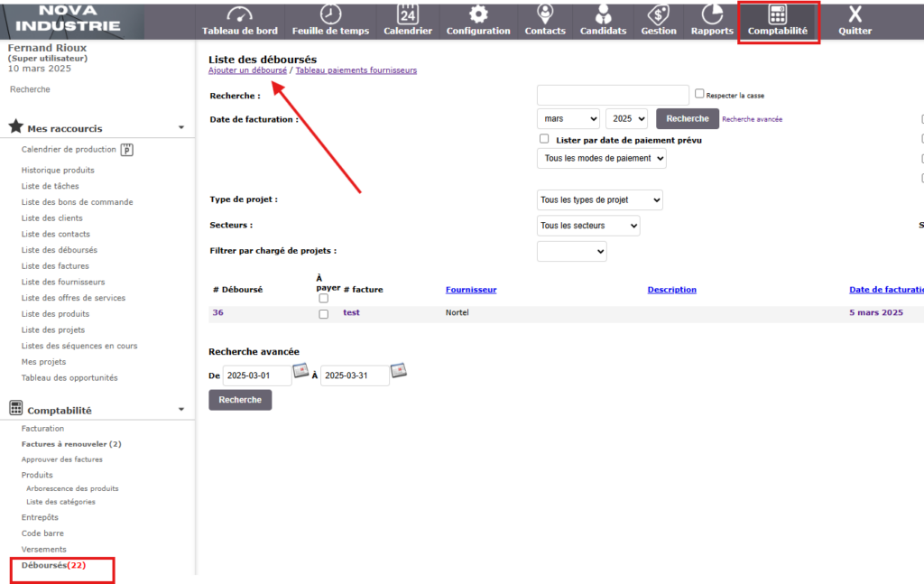Viewport: 924px width, 584px height.
Task: Click the start date calendar picker icon
Action: (x=300, y=371)
